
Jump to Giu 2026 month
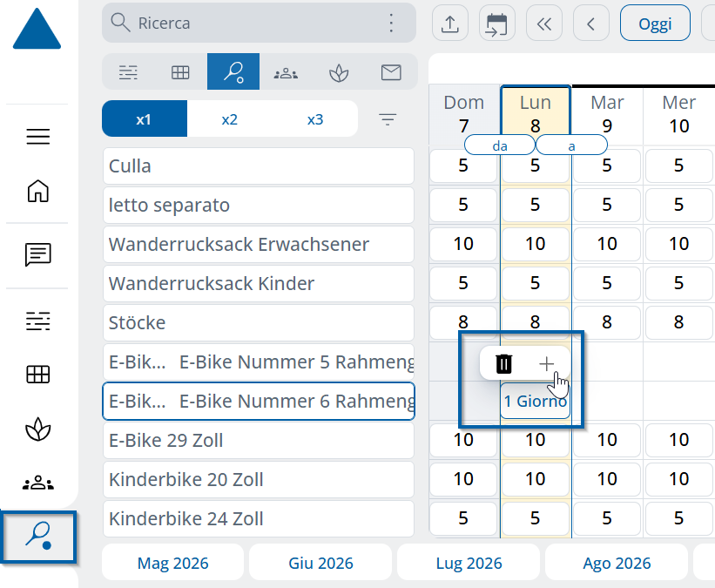click(320, 564)
